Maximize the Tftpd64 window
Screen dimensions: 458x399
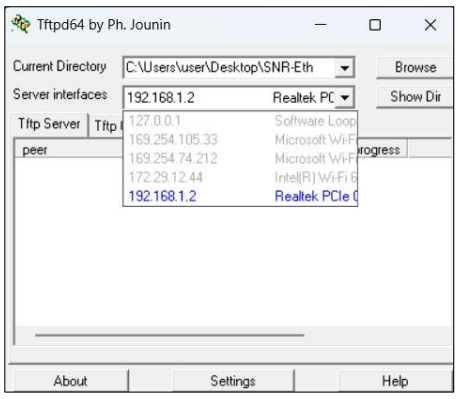coord(375,25)
